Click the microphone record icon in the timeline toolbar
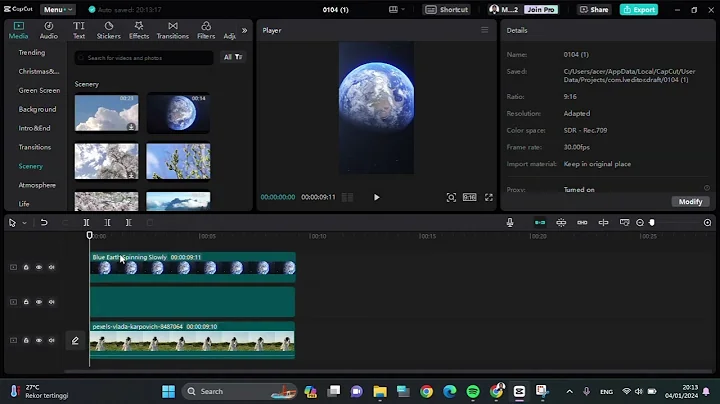Screen dimensions: 720x404 (x=510, y=223)
